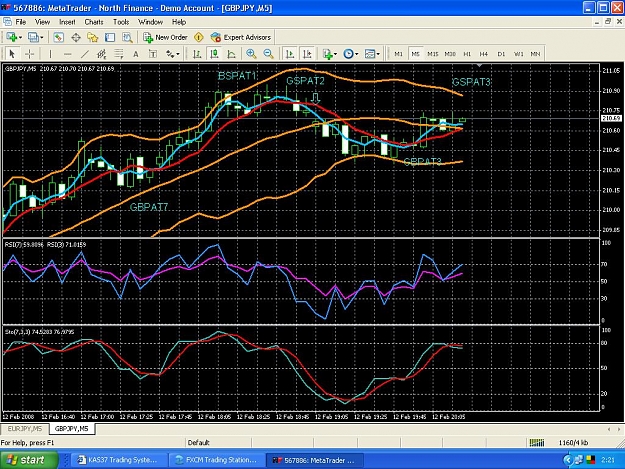
Task: Toggle Auto Scroll chart button
Action: pyautogui.click(x=290, y=53)
